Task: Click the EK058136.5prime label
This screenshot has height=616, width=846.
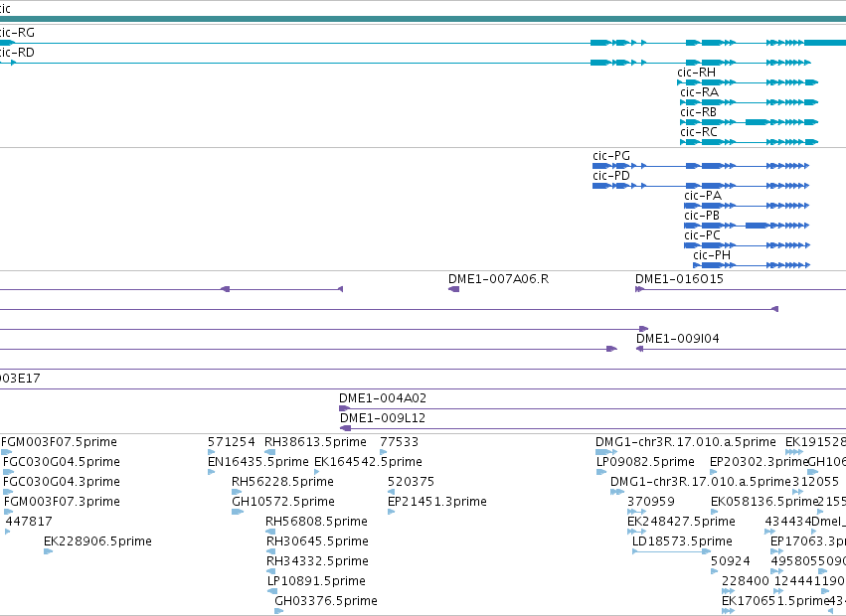Action: coord(765,502)
